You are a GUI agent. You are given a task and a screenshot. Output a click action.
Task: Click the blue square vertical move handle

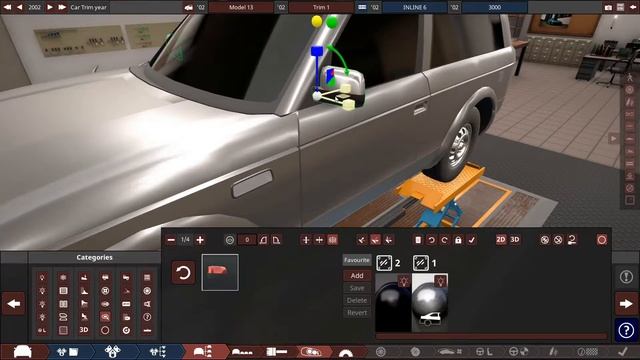[x=317, y=51]
